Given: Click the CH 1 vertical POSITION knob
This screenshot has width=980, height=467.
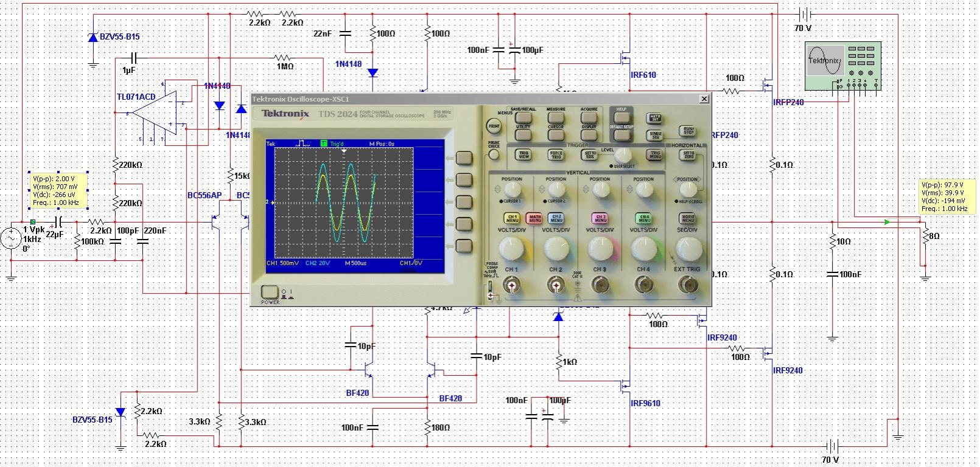Looking at the screenshot, I should [512, 190].
